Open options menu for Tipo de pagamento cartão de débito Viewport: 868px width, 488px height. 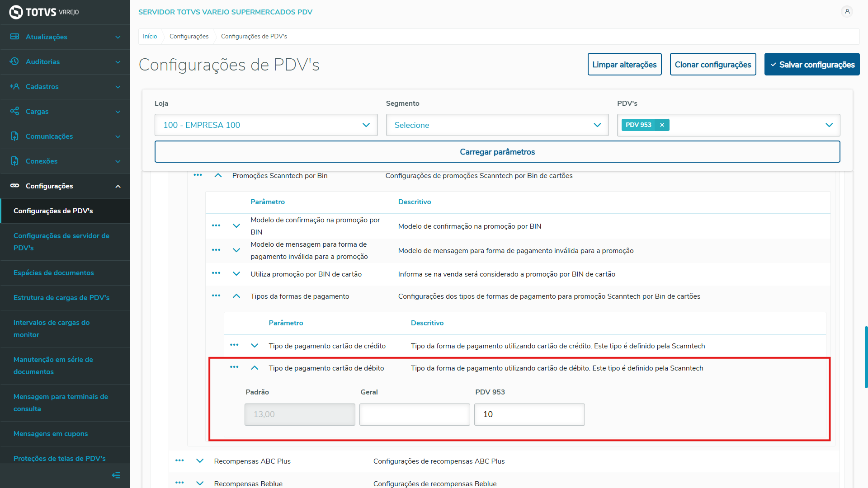pyautogui.click(x=234, y=367)
